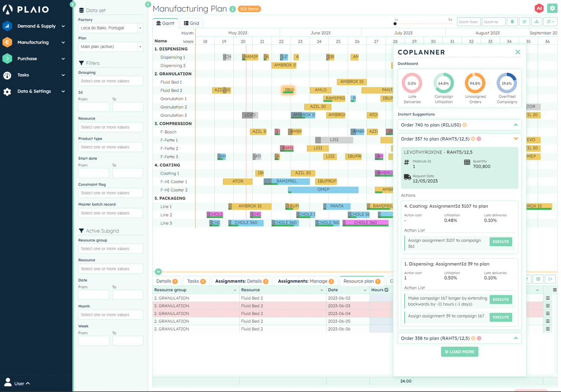Click the hierarchy tree icon in Gantt toolbar
The height and width of the screenshot is (392, 561).
(x=537, y=22)
